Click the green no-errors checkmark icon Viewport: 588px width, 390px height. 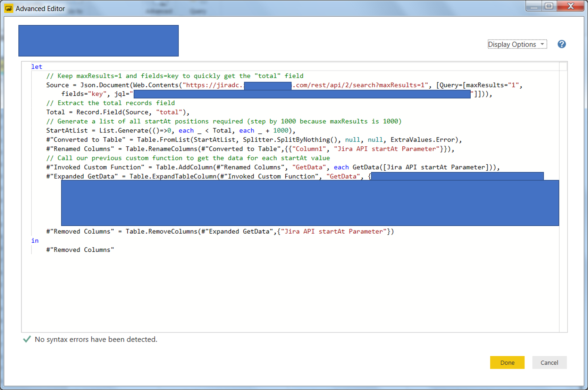27,339
